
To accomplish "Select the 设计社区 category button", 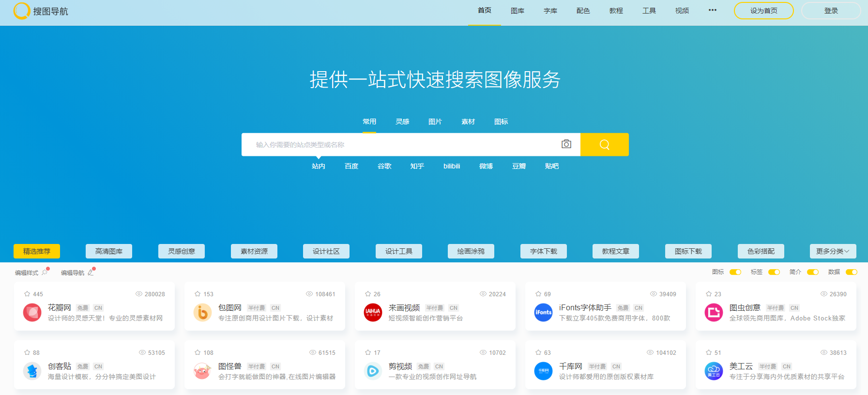I will [x=326, y=251].
